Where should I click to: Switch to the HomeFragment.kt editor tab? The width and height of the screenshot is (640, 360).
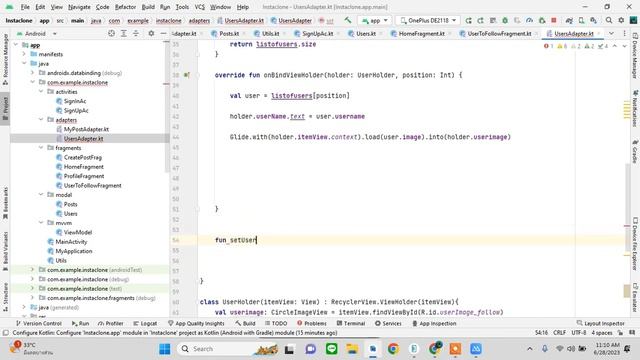point(421,33)
